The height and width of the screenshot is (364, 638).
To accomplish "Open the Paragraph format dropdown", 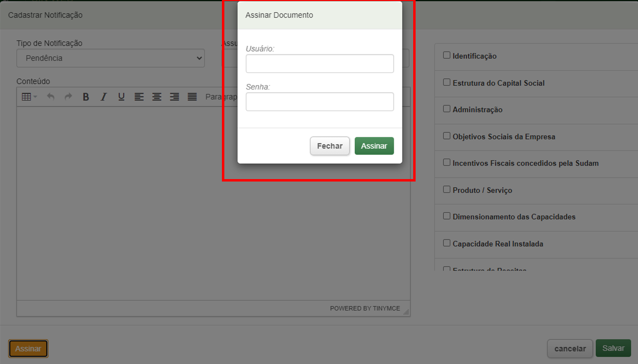I will (221, 97).
